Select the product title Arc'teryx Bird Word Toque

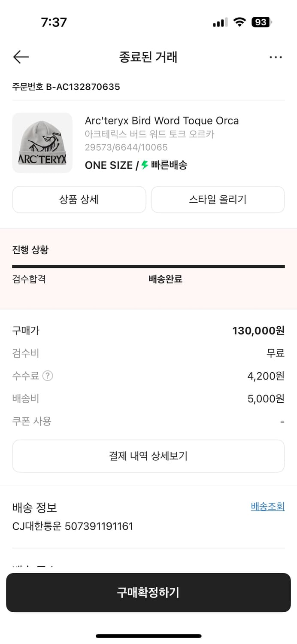[x=162, y=121]
